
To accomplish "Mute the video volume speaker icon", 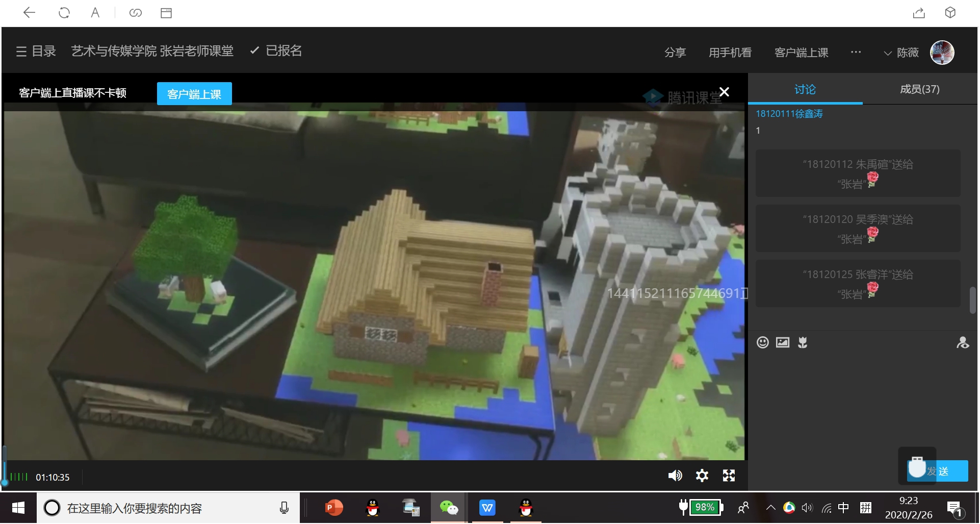I will click(x=675, y=476).
